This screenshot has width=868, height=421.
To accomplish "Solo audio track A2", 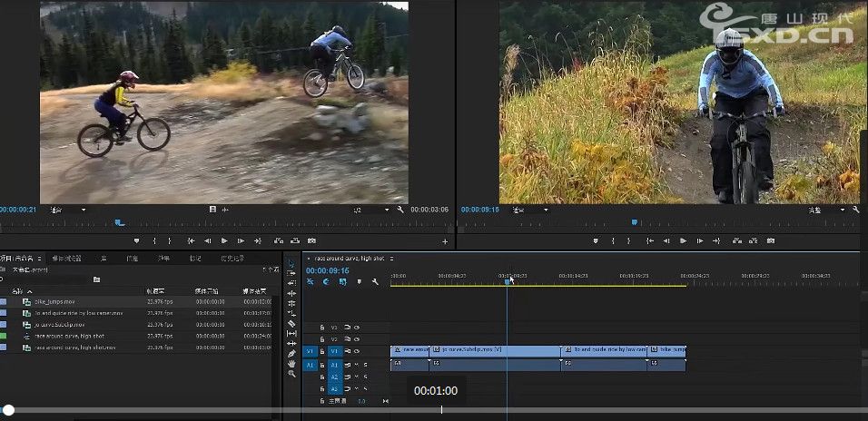I will (x=365, y=377).
